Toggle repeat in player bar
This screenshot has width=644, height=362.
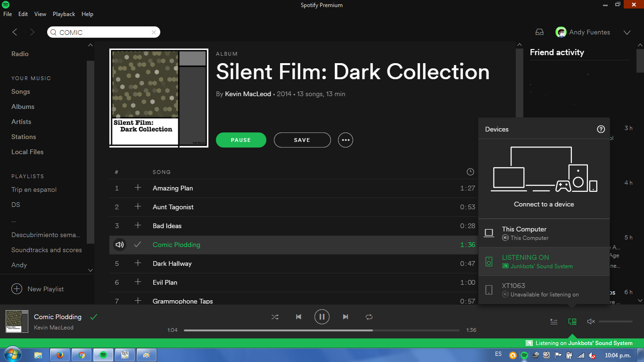tap(369, 317)
